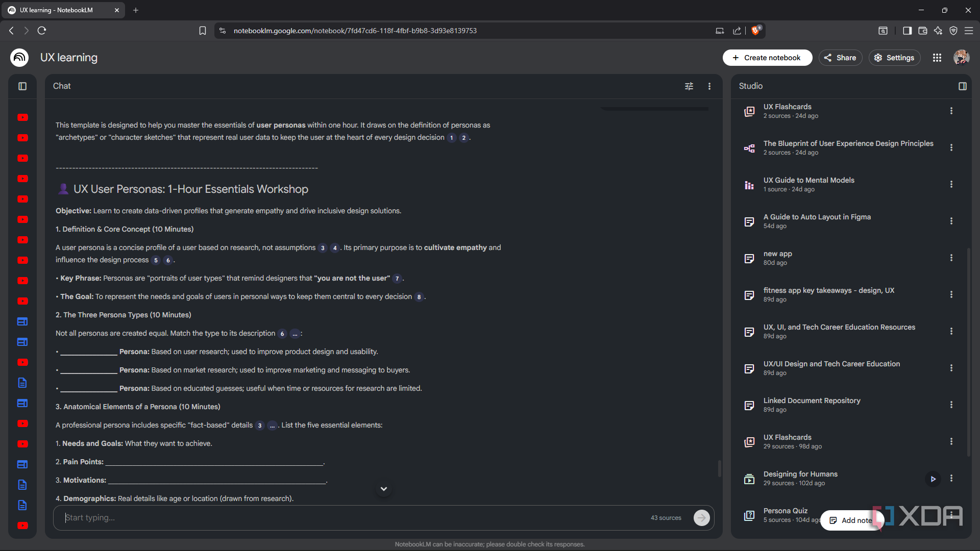
Task: Go back in the browser
Action: click(x=11, y=31)
